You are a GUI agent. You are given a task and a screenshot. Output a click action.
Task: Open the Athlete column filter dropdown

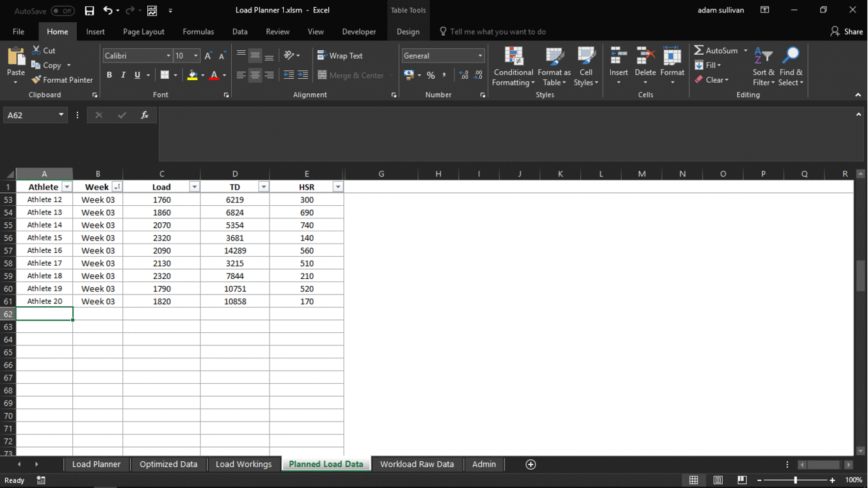tap(66, 187)
